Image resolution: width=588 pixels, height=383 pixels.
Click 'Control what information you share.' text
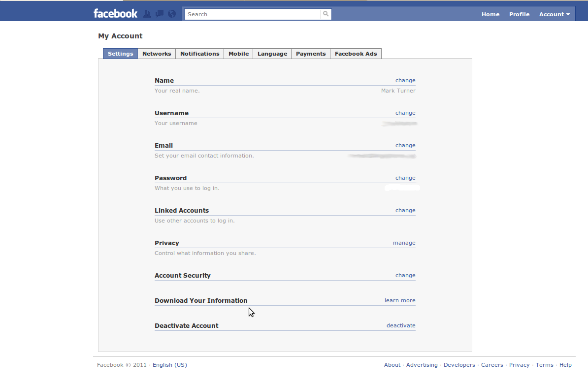coord(205,254)
